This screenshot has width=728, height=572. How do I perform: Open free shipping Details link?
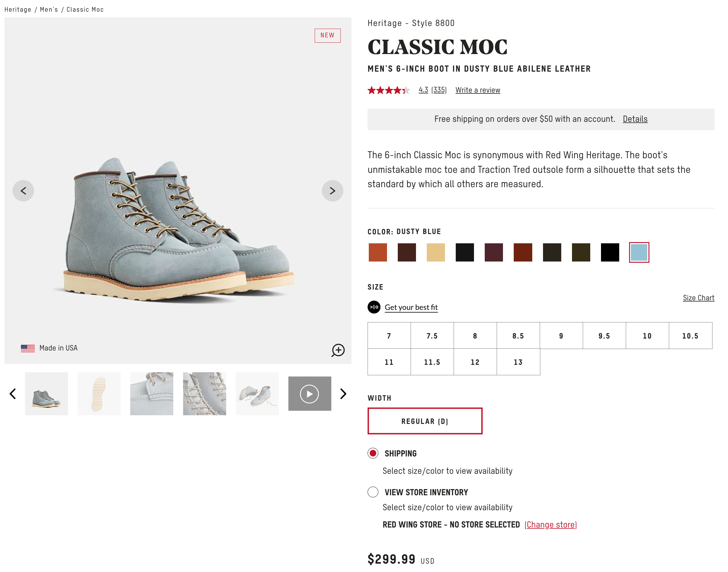click(635, 119)
